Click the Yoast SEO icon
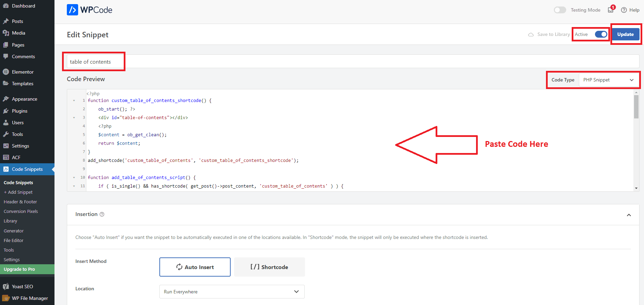Viewport: 644px width, 305px height. [6, 287]
